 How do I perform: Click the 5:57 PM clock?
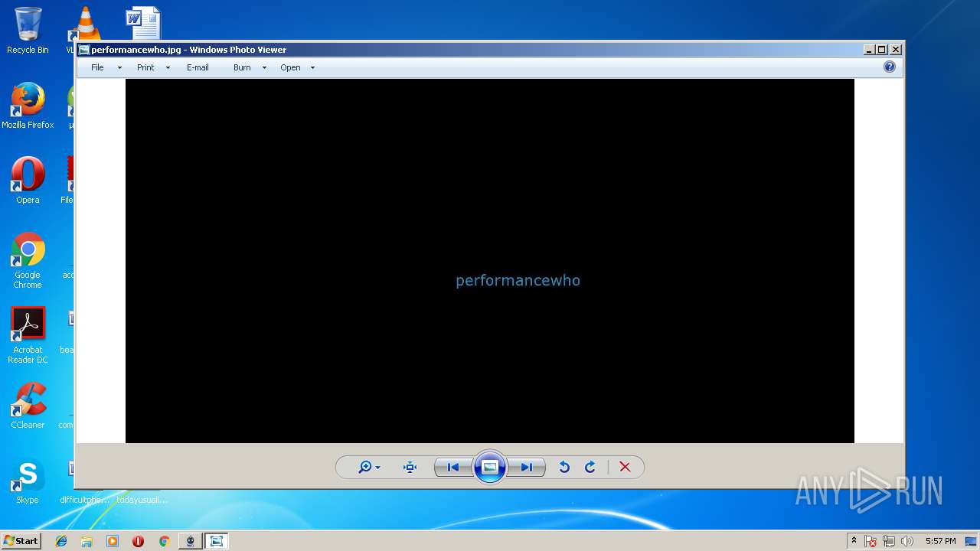pos(940,541)
